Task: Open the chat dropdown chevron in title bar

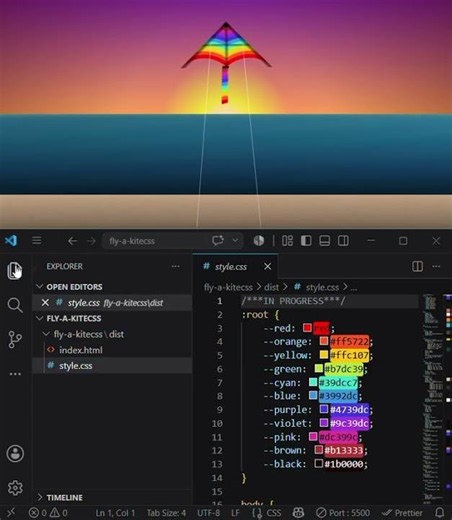Action: click(235, 240)
